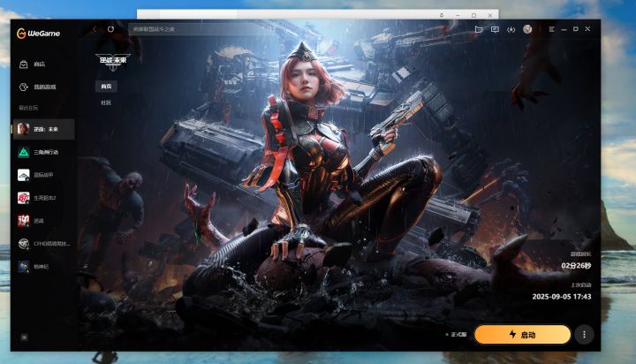Click the shopping bag store icon
This screenshot has height=364, width=636.
(x=24, y=64)
